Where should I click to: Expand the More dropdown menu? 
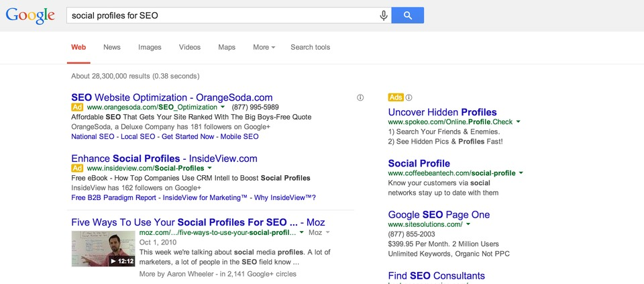(x=264, y=47)
